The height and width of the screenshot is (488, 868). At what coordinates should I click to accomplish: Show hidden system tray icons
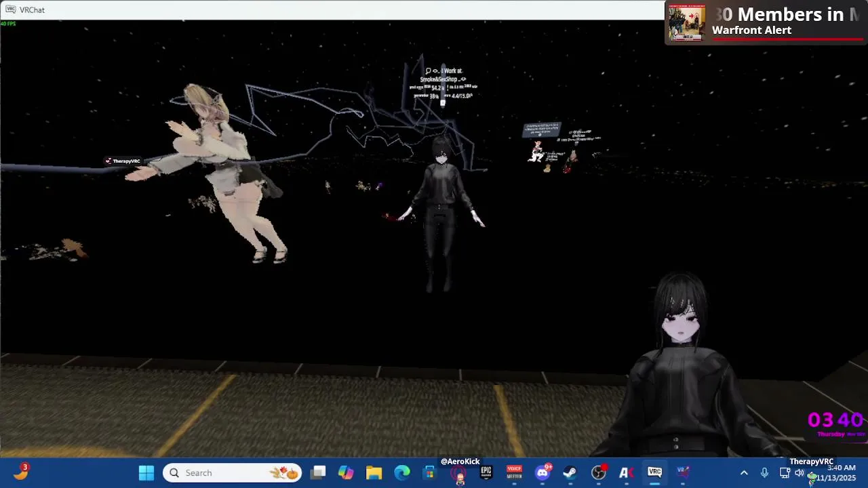(744, 473)
